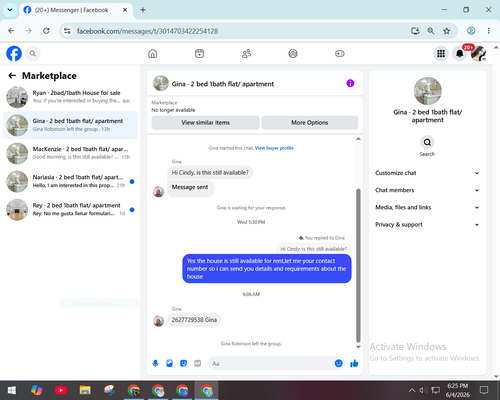Image resolution: width=500 pixels, height=400 pixels.
Task: Click More Options button
Action: click(x=310, y=123)
